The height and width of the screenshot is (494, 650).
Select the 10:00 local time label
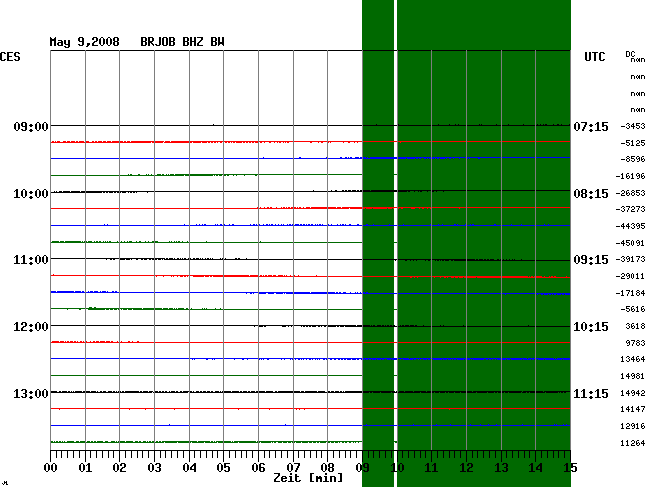31,194
